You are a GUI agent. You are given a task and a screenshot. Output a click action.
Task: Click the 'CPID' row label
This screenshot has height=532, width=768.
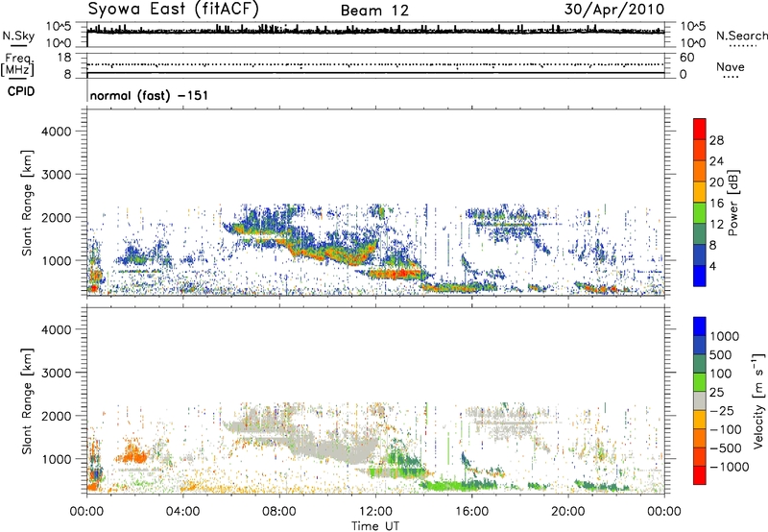(x=21, y=91)
